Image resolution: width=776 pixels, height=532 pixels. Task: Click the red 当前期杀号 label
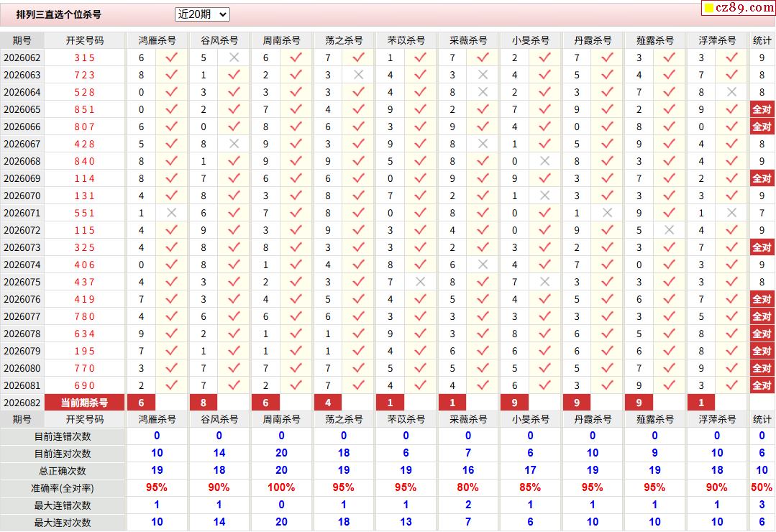click(x=85, y=403)
